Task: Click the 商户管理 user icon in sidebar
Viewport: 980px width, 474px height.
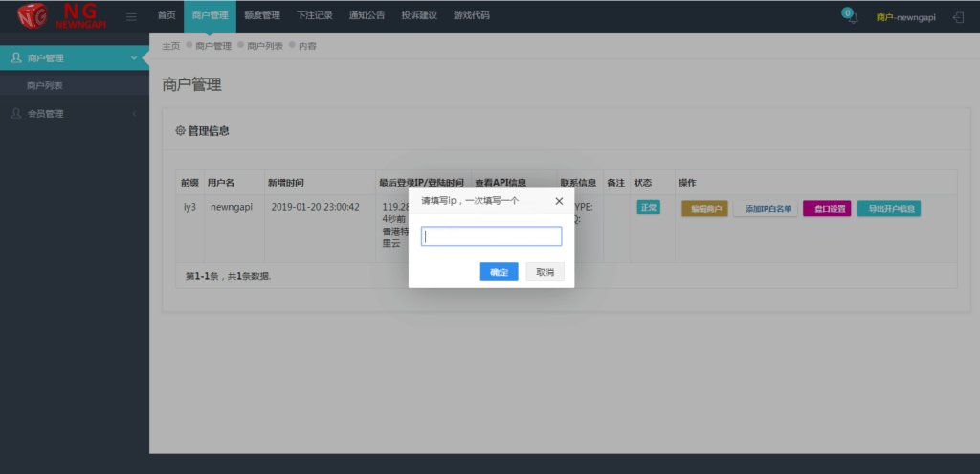Action: [16, 58]
